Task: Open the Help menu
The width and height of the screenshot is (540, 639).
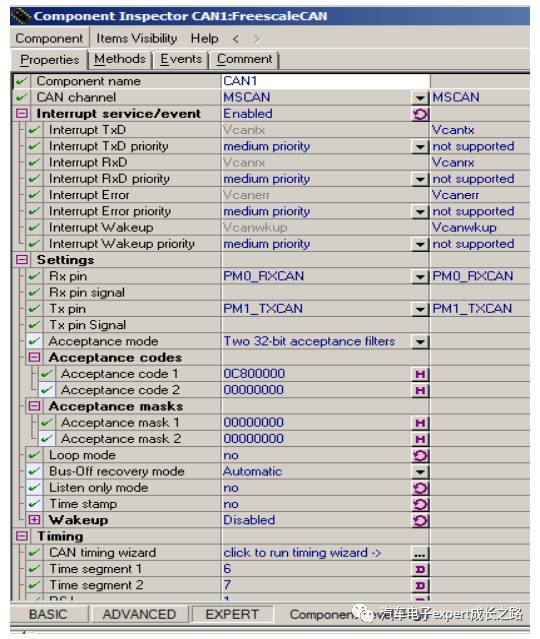Action: 204,38
